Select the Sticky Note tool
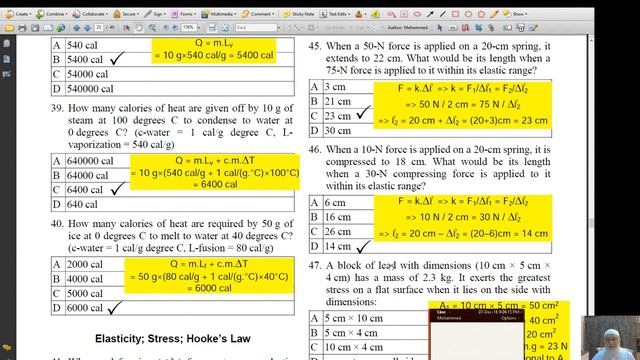Image resolution: width=640 pixels, height=360 pixels. [299, 14]
